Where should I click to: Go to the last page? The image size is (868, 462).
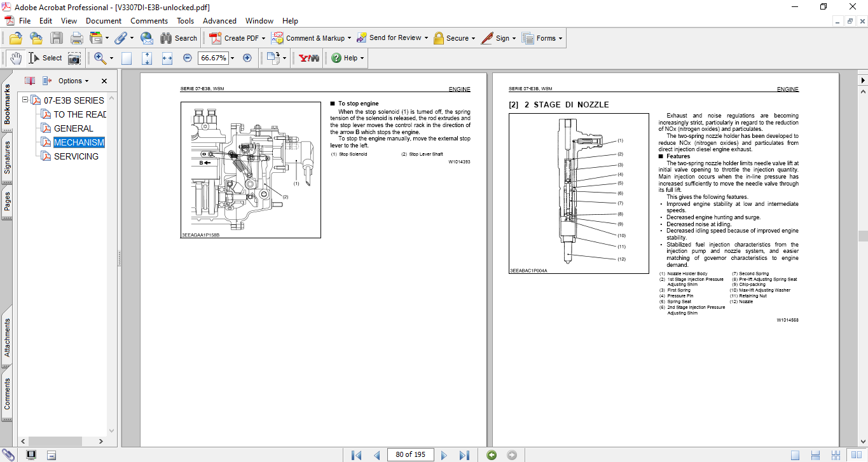coord(464,454)
